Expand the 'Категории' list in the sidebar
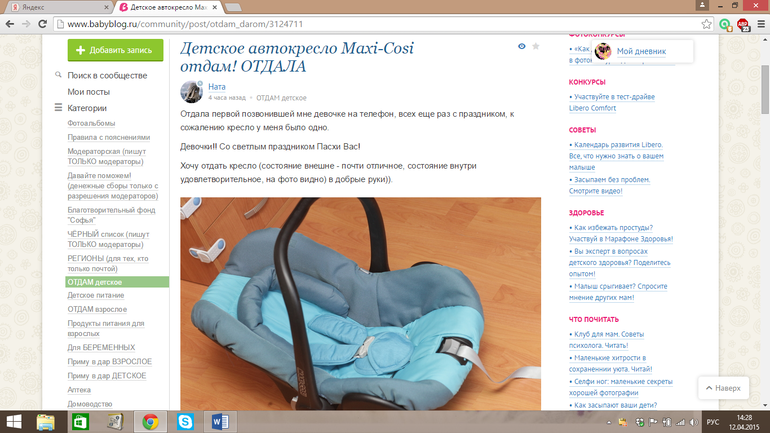Screen dimensions: 770x433 (59, 108)
